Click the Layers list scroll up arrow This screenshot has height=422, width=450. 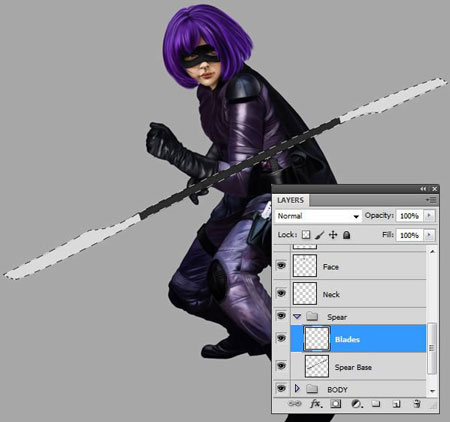point(432,251)
